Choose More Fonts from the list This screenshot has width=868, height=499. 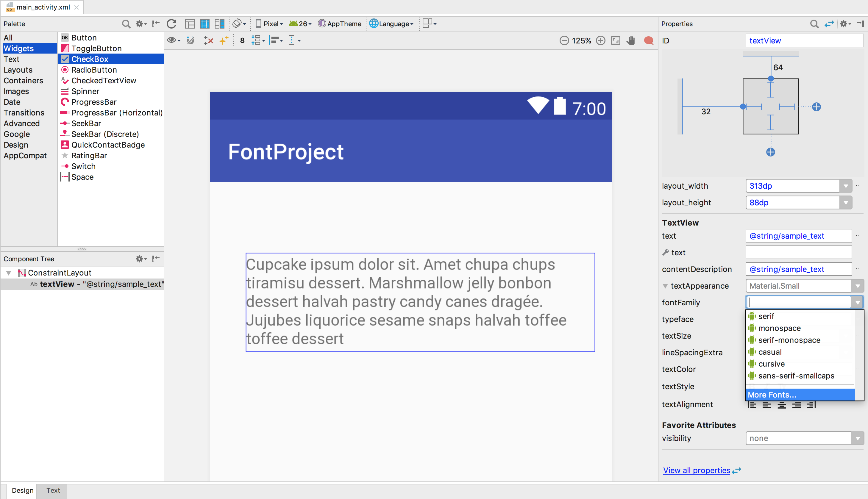[771, 395]
